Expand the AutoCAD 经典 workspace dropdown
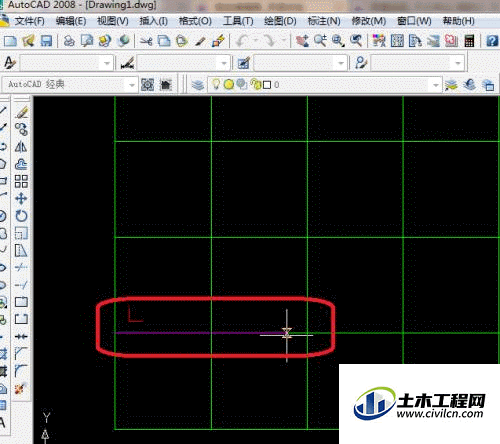 pos(132,85)
